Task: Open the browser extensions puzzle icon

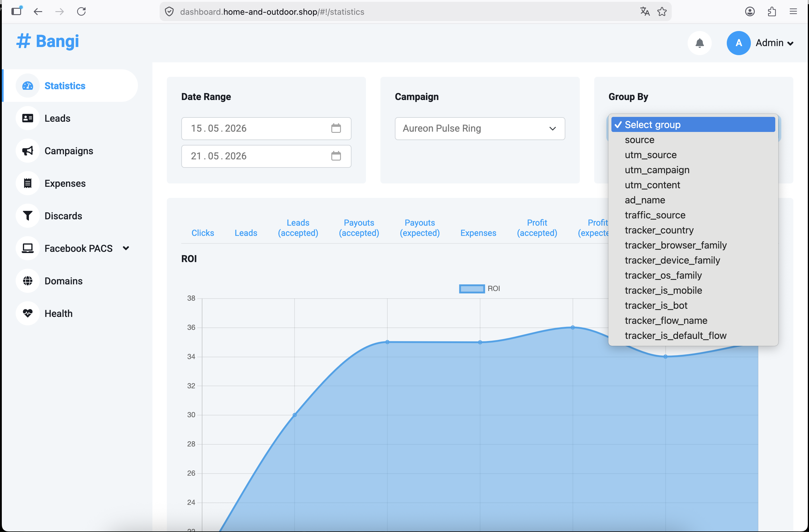Action: (772, 11)
